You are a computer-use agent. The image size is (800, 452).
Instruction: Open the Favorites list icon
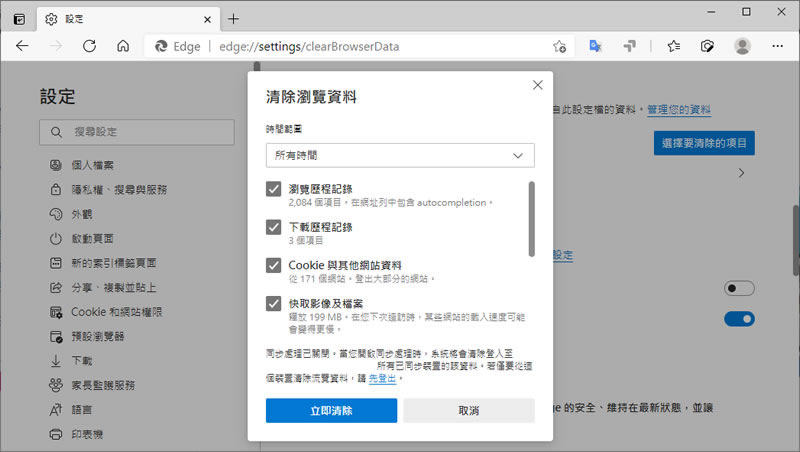tap(673, 46)
